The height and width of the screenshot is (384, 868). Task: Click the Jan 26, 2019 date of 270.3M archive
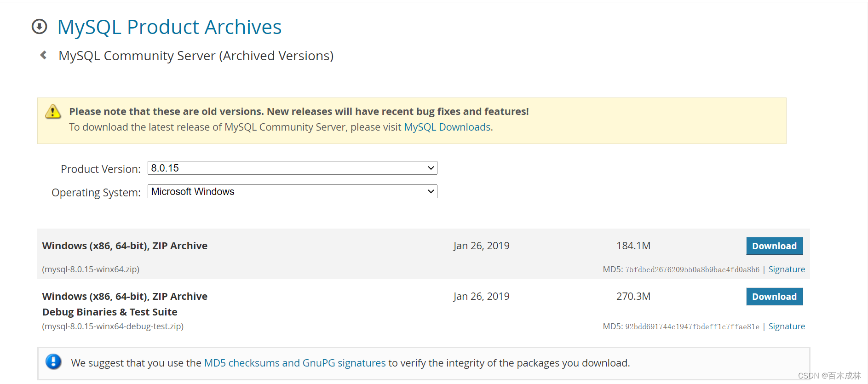[481, 297]
